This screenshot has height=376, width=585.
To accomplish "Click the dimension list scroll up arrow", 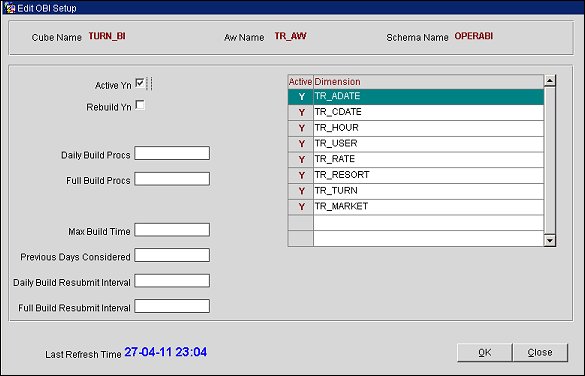I will 550,81.
